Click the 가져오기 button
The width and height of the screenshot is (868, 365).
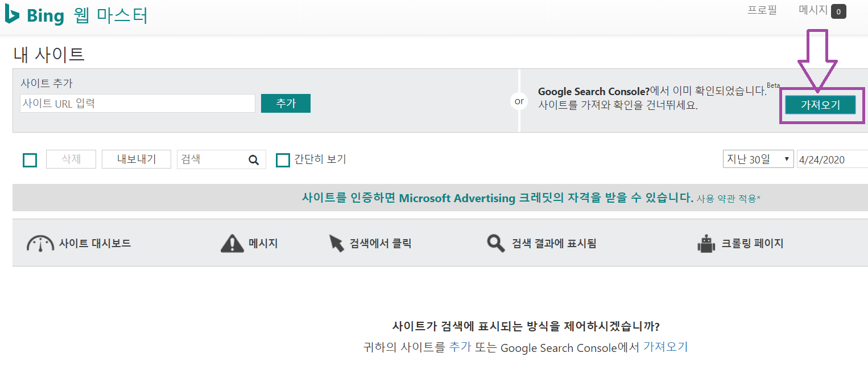click(x=820, y=105)
